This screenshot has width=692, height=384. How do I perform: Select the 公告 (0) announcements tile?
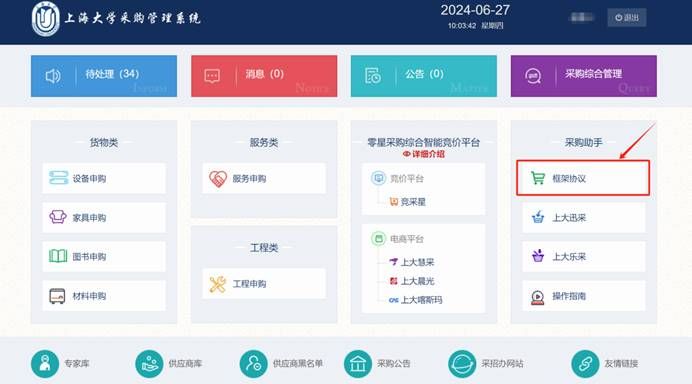click(x=424, y=76)
